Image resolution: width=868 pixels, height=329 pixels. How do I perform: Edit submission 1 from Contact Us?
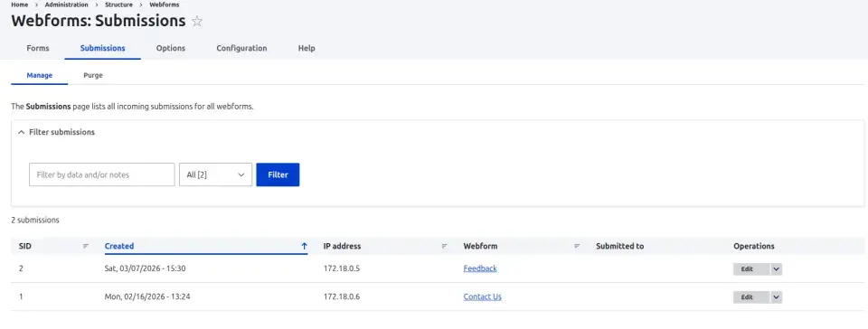751,297
